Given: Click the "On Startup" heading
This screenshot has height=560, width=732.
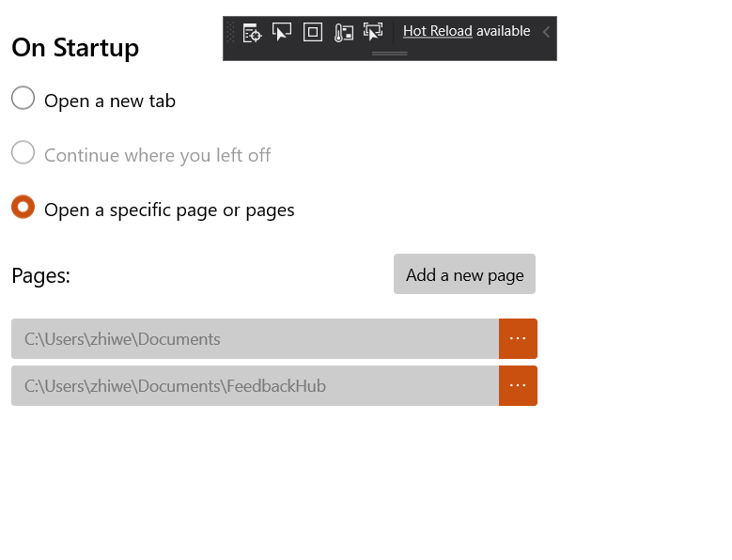Looking at the screenshot, I should tap(75, 48).
